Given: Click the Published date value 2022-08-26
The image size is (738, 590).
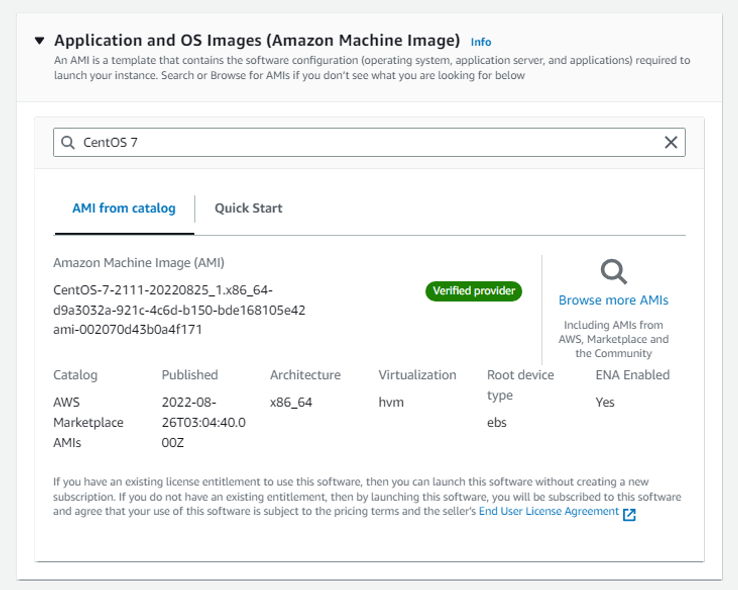Looking at the screenshot, I should coord(203,422).
